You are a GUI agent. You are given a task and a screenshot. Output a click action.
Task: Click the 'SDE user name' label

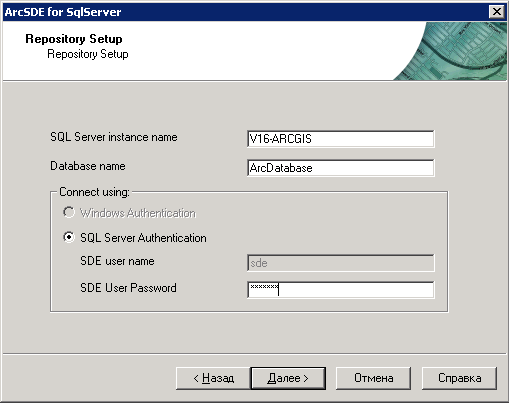(117, 261)
